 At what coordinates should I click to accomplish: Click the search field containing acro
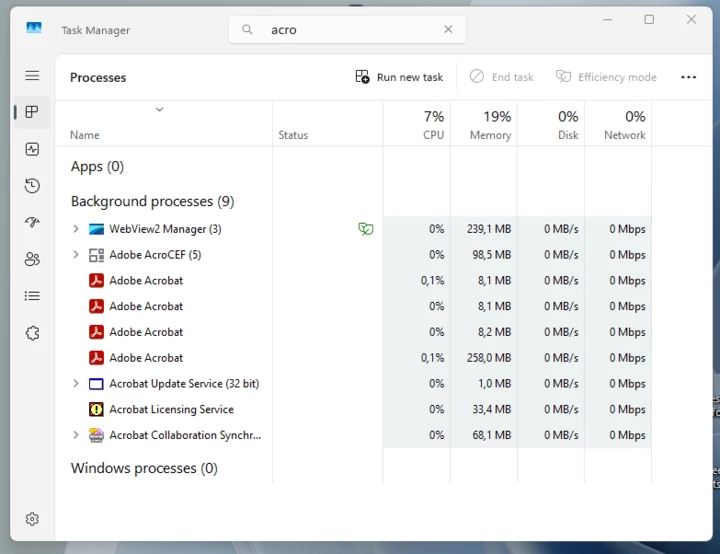348,30
